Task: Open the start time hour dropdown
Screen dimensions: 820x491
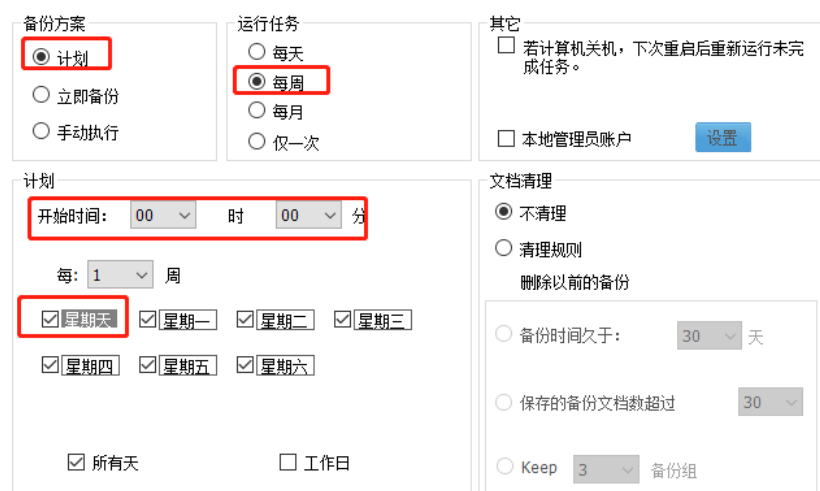Action: (163, 215)
